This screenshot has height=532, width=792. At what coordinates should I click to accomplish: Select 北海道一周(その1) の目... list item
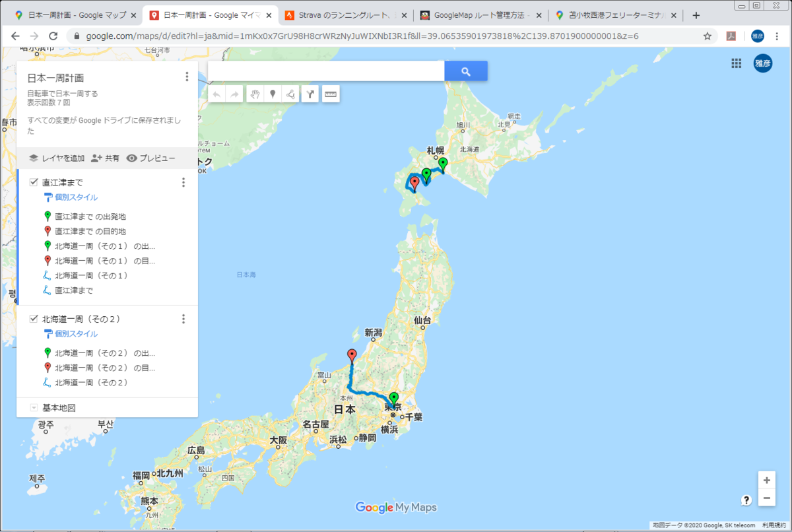point(105,261)
